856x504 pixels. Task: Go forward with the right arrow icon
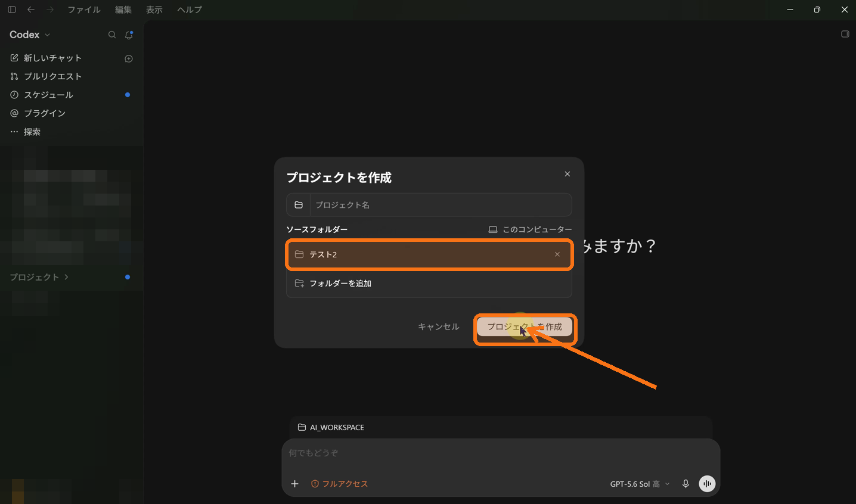click(x=50, y=10)
